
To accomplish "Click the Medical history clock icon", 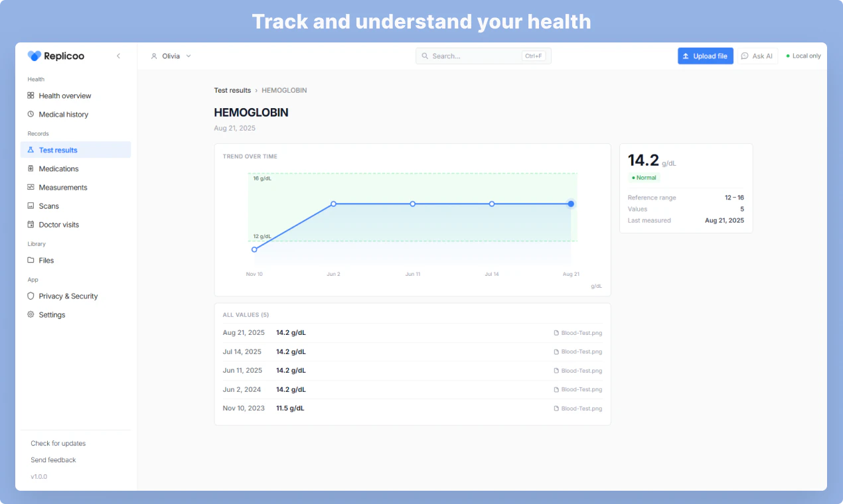I will coord(31,114).
